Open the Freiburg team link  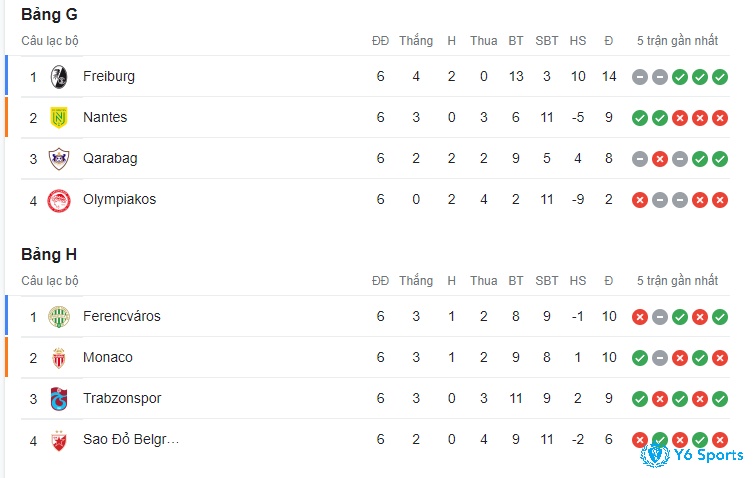tap(109, 76)
